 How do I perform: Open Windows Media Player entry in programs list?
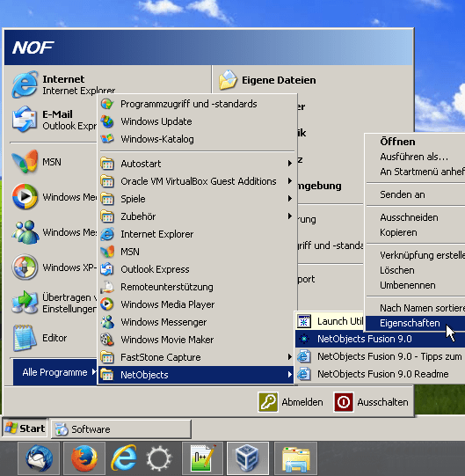point(197,304)
